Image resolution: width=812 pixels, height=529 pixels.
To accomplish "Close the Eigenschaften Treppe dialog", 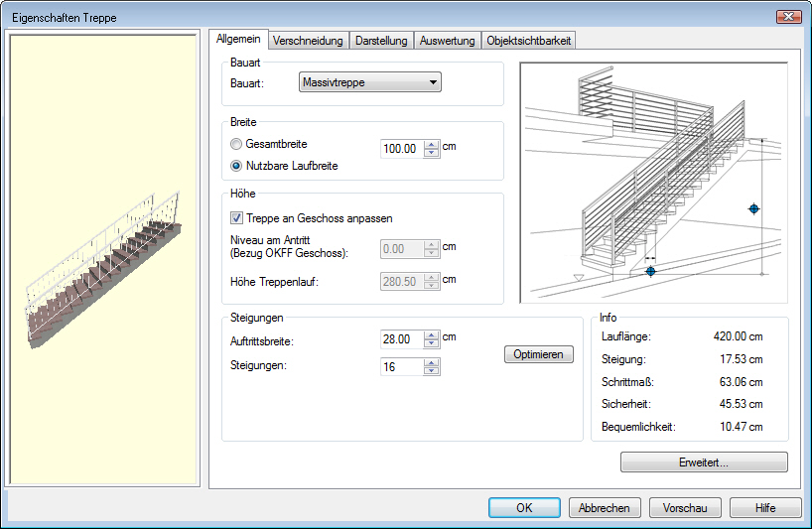I will pos(789,17).
